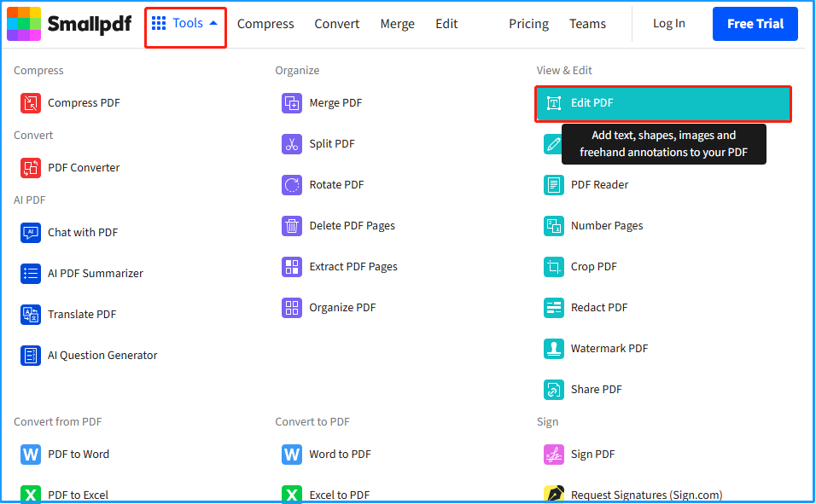
Task: Click the Redact PDF icon
Action: coord(554,307)
